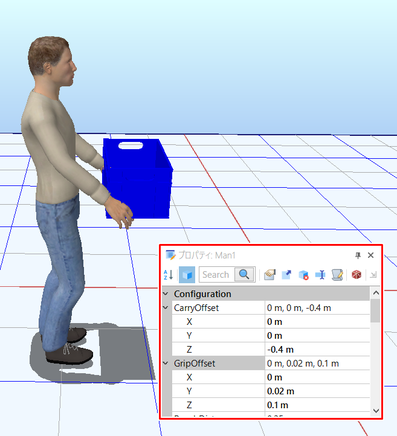The image size is (397, 436).
Task: Click the toolbar overflow arrow at the right end
Action: click(x=373, y=275)
